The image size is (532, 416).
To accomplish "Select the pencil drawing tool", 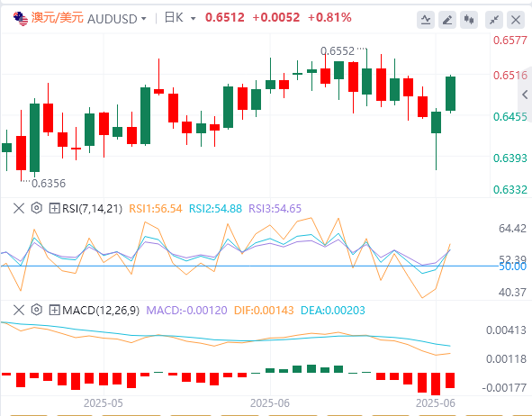I will click(447, 20).
